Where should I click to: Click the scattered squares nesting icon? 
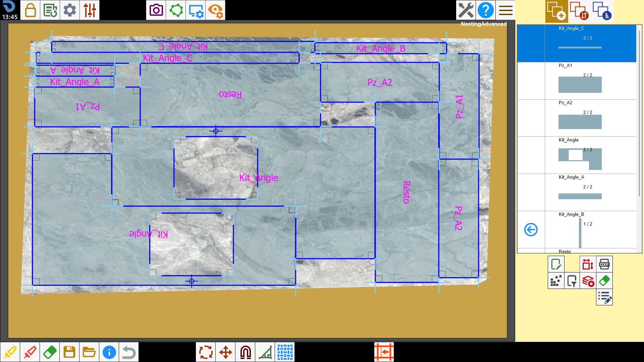(x=556, y=281)
